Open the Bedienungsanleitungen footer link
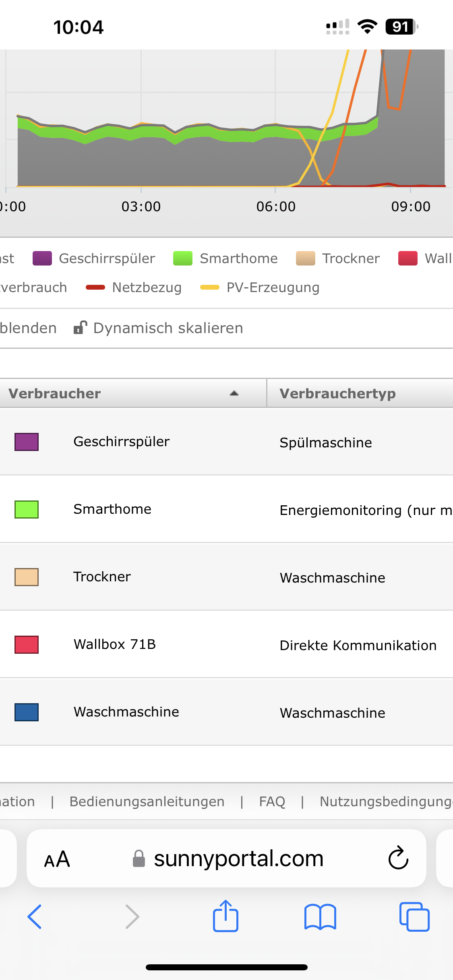 (147, 801)
